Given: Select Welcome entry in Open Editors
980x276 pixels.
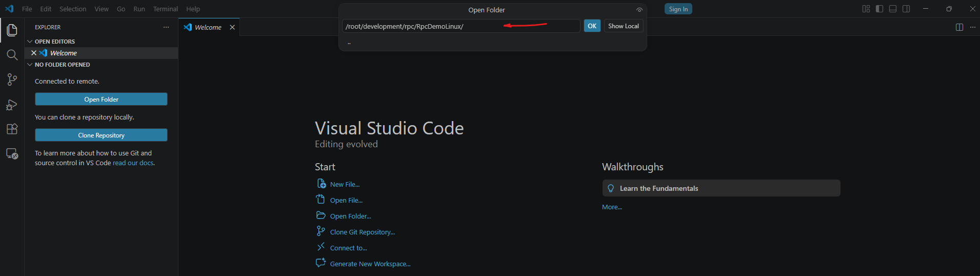Looking at the screenshot, I should click(102, 53).
